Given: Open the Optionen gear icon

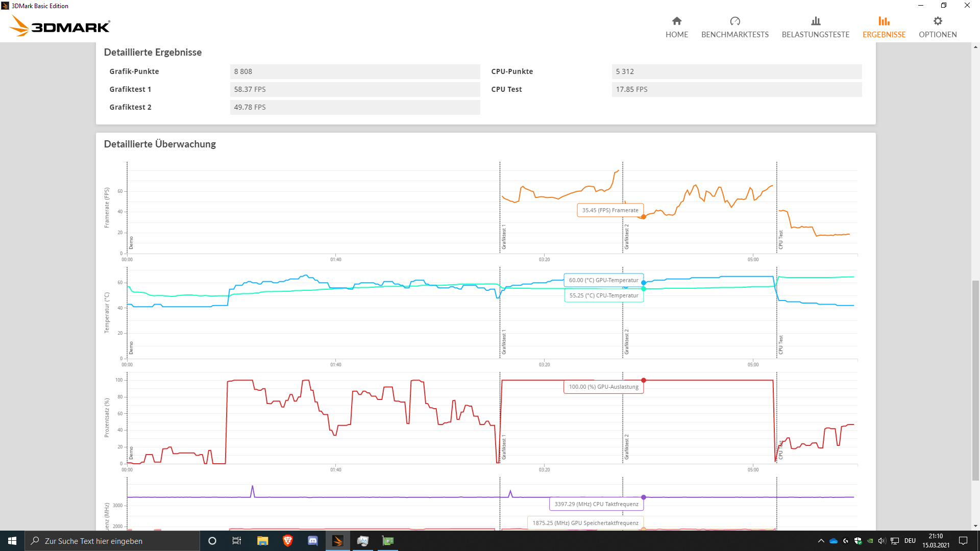Looking at the screenshot, I should click(x=938, y=21).
